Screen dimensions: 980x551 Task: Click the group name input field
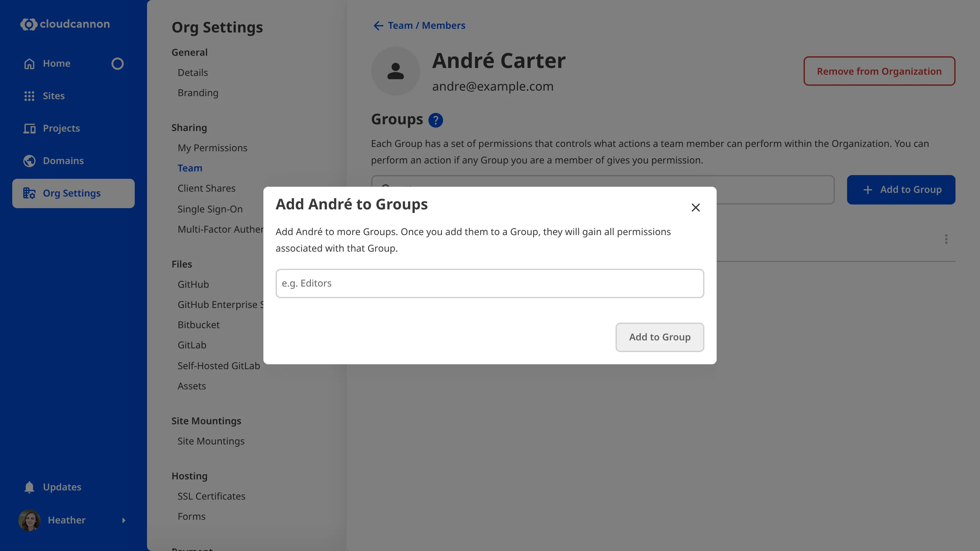click(x=489, y=283)
